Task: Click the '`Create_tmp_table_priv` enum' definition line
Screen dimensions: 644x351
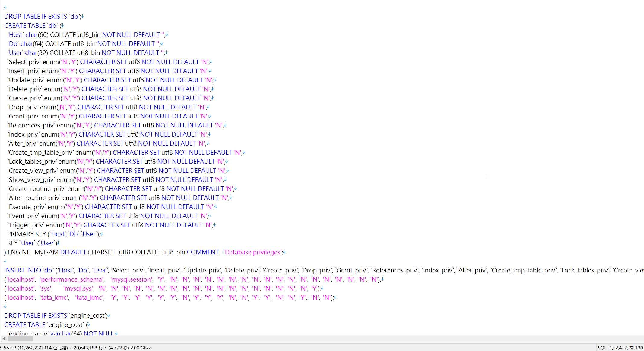Action: [x=125, y=153]
